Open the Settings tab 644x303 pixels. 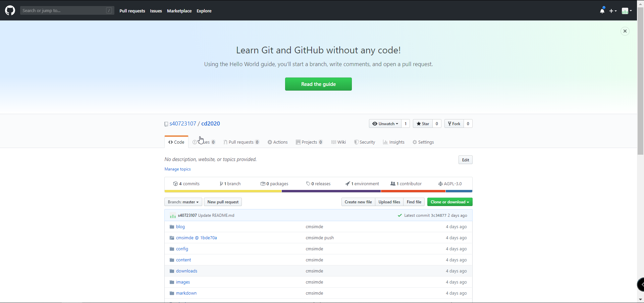(423, 142)
